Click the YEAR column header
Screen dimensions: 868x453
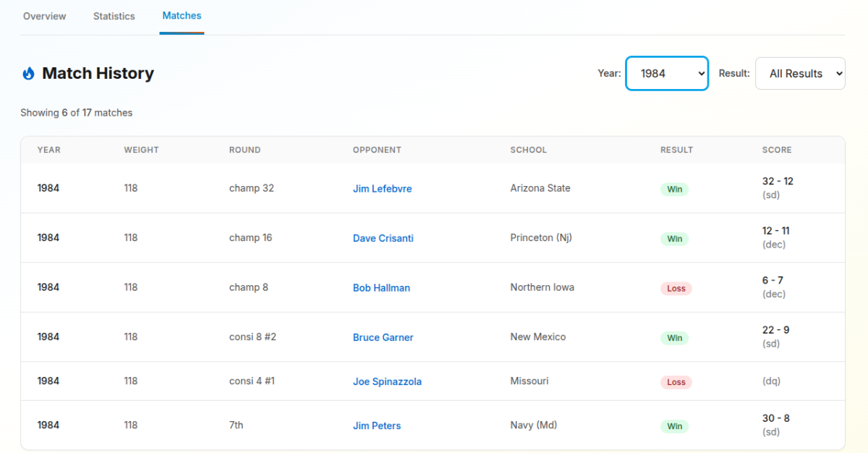(49, 150)
